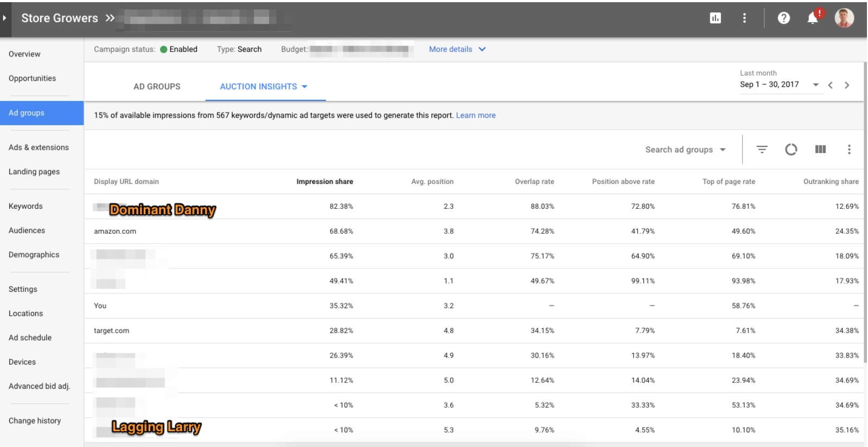Open Search ad groups dropdown
The width and height of the screenshot is (868, 447).
pos(685,150)
